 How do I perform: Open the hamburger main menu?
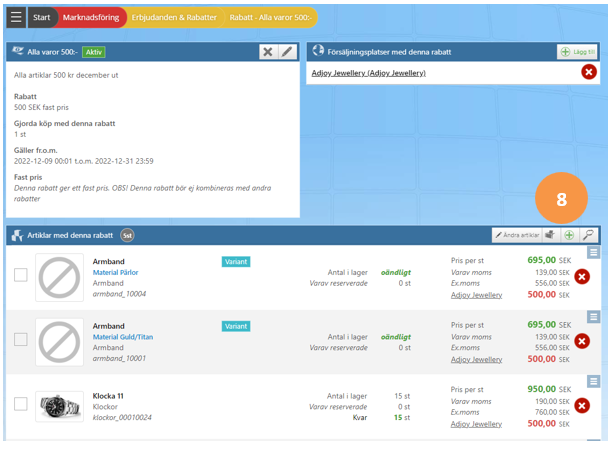(16, 17)
